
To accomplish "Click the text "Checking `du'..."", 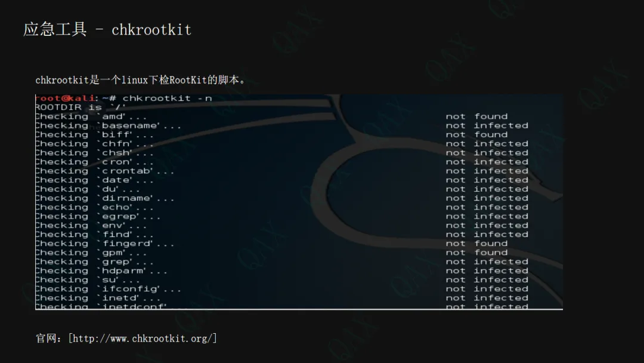I will coord(88,189).
